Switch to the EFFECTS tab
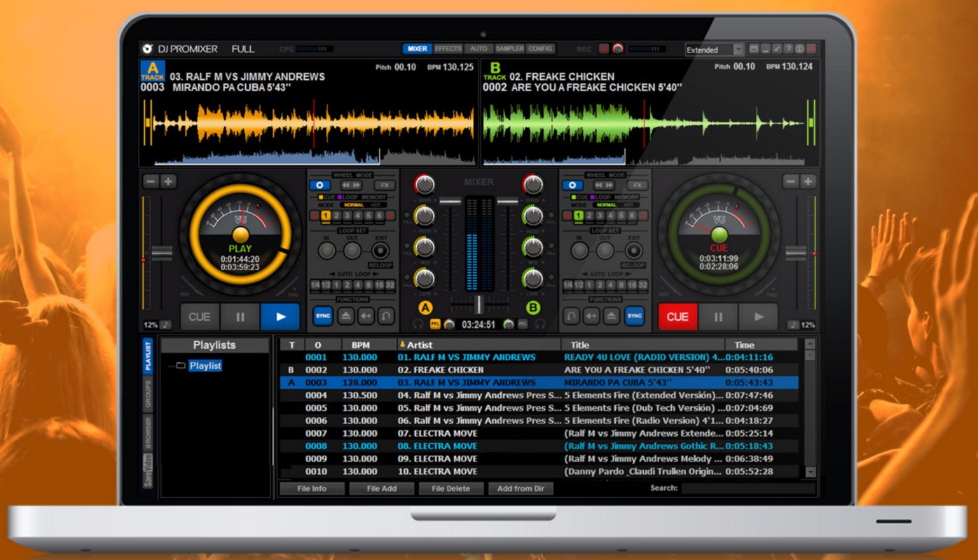Screen dimensions: 978x560 coord(448,49)
